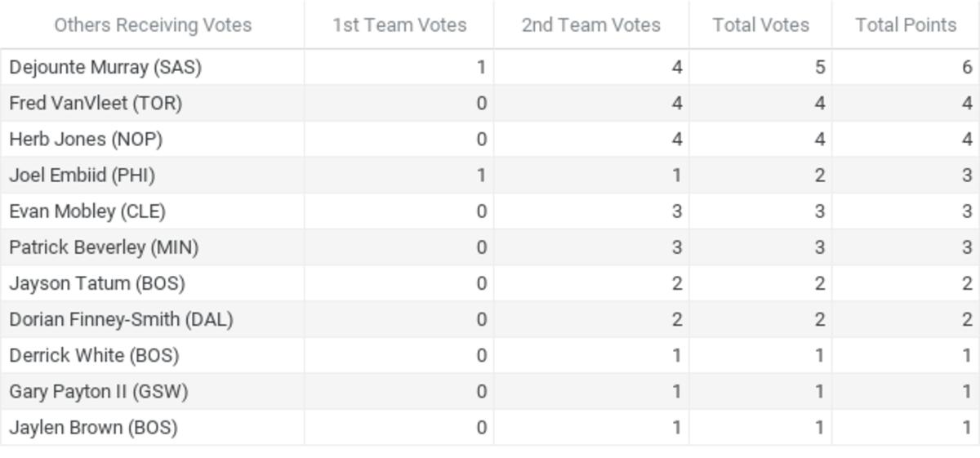Click the Gary Payton II (GSW) name cell
The image size is (980, 458).
coord(99,391)
